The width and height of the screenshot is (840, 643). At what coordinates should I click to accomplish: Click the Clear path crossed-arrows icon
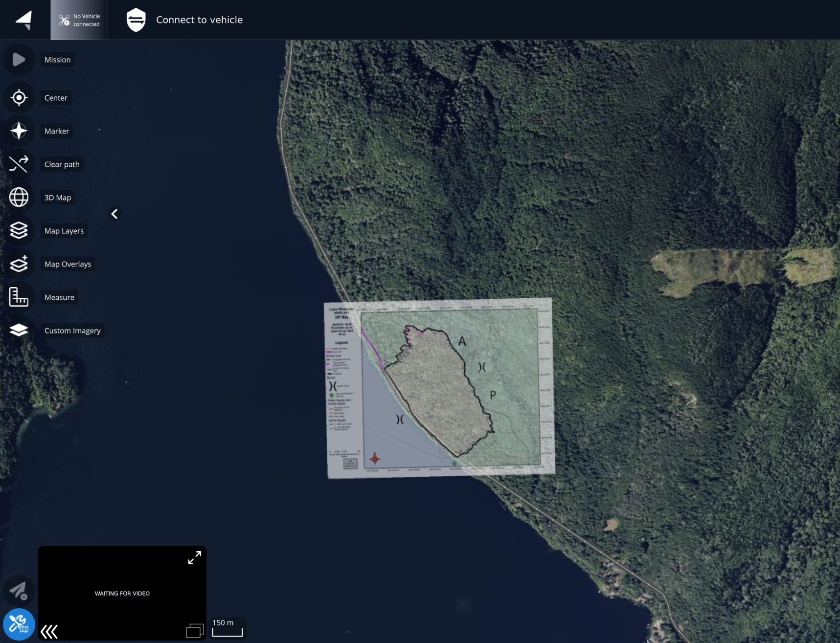click(19, 164)
